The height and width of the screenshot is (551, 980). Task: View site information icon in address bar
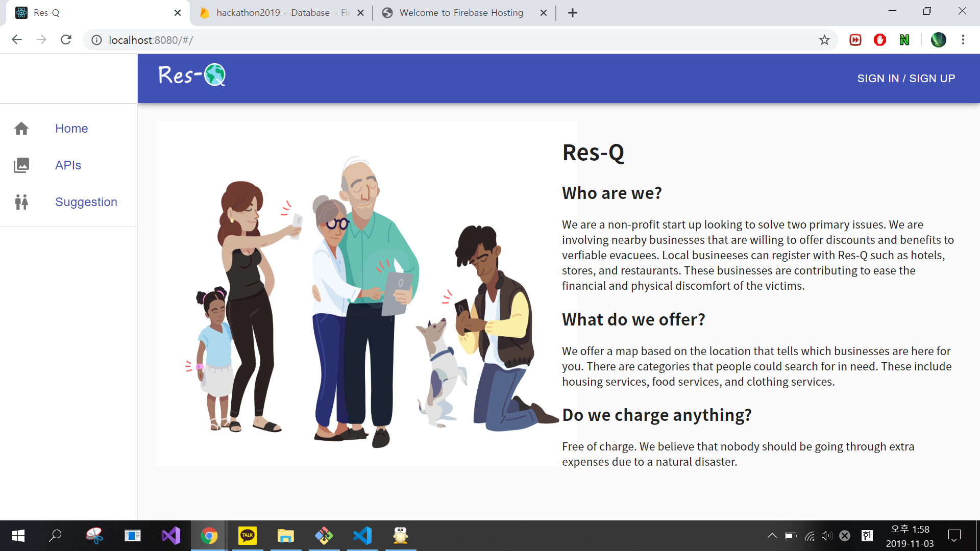click(x=96, y=40)
